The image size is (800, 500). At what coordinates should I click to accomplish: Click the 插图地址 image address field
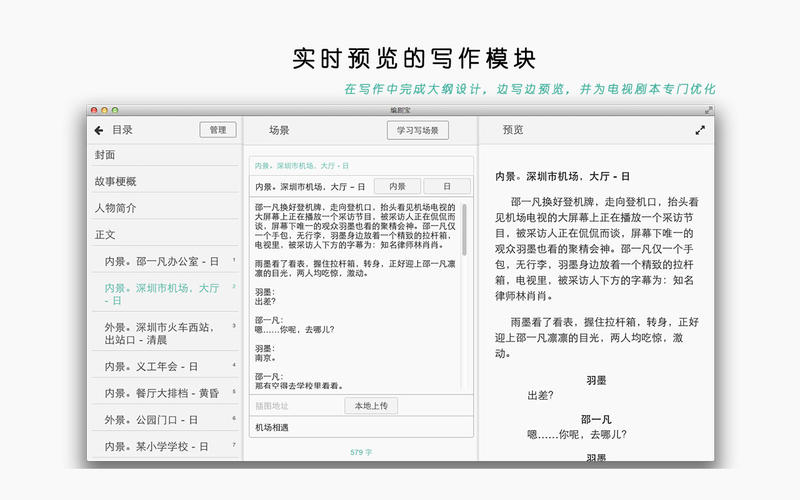296,406
